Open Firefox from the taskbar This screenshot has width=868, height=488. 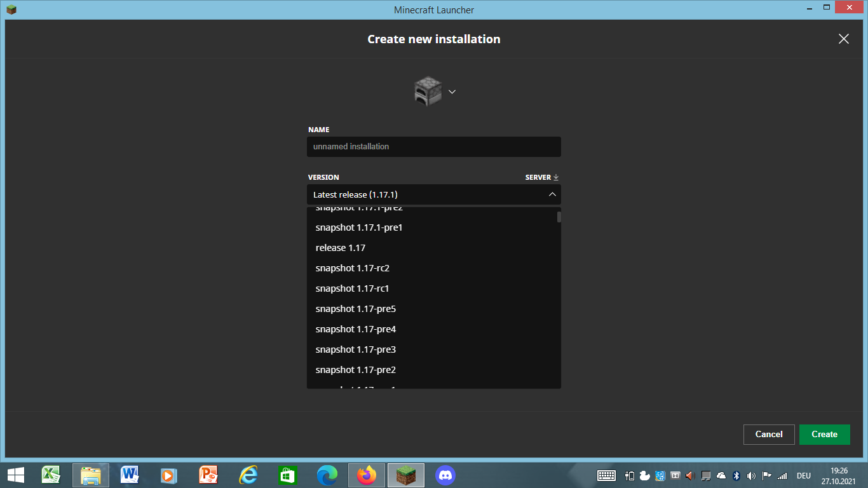coord(367,475)
